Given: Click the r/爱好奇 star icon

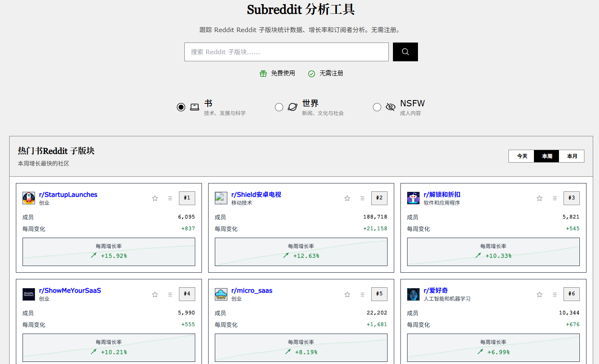Looking at the screenshot, I should 539,295.
